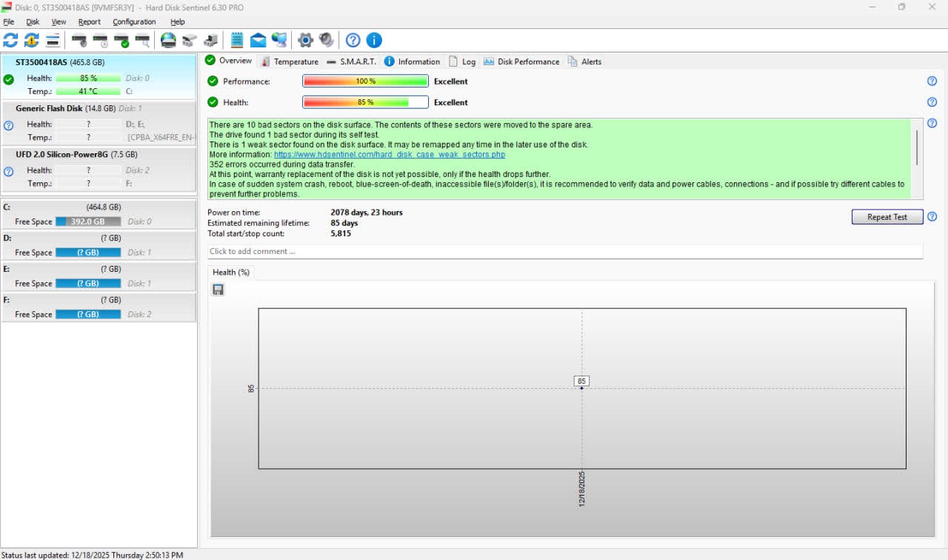
Task: Select the C: partition free space entry
Action: point(87,221)
